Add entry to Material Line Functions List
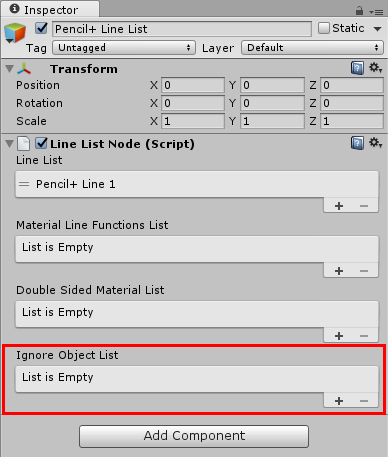Image resolution: width=388 pixels, height=457 pixels. coord(339,271)
